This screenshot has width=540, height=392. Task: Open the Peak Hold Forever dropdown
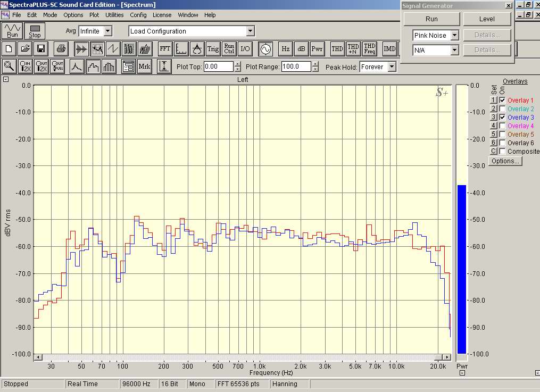point(392,67)
